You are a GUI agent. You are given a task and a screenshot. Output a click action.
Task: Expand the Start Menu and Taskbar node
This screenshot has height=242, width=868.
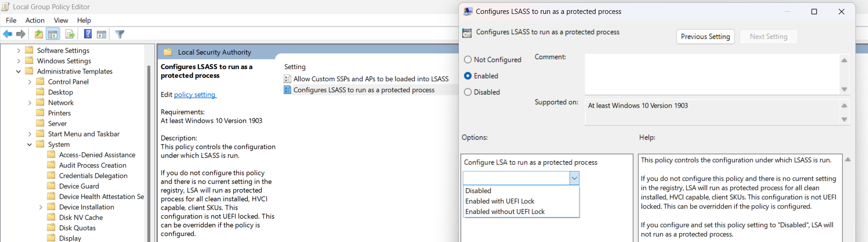coord(29,134)
